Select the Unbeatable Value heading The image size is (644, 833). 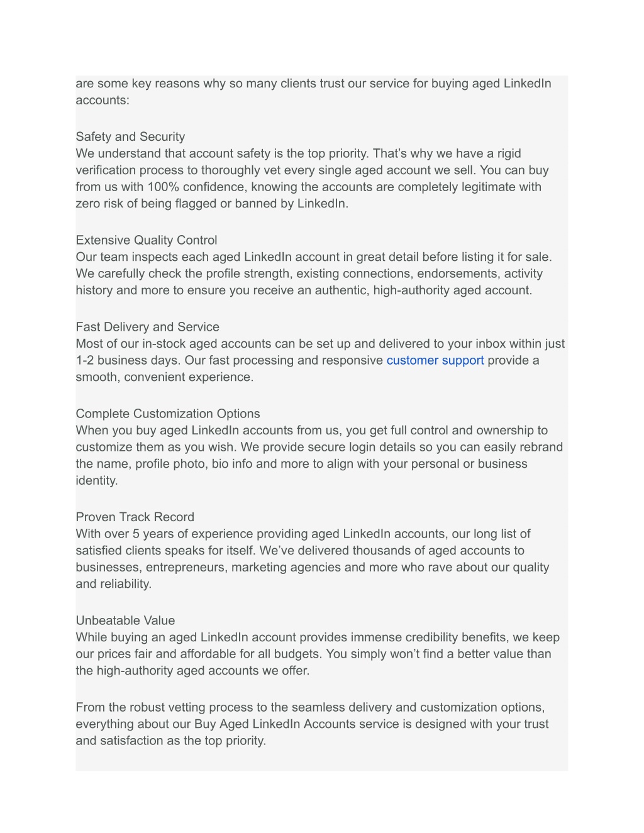(126, 621)
